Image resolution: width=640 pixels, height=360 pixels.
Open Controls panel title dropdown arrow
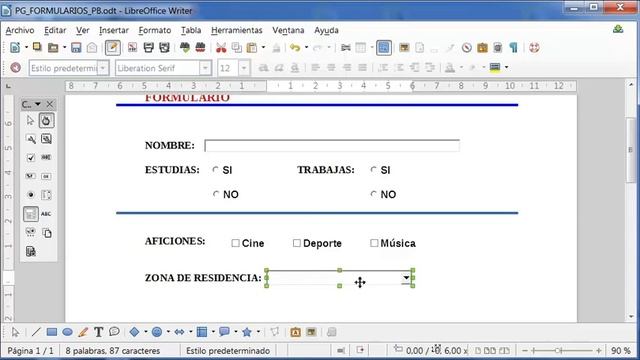point(38,104)
